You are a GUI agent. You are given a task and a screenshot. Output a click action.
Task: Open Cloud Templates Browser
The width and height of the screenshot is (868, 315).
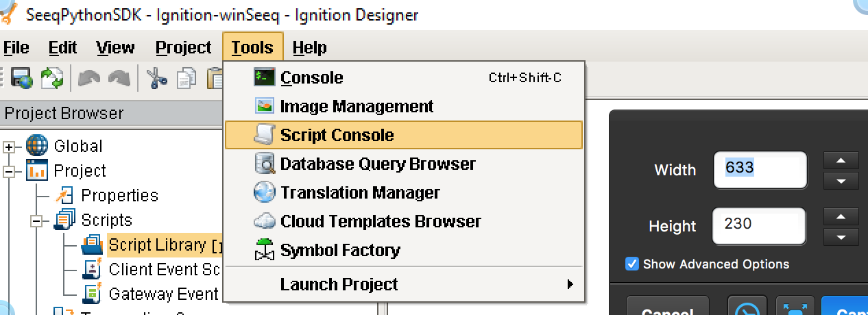(x=381, y=221)
